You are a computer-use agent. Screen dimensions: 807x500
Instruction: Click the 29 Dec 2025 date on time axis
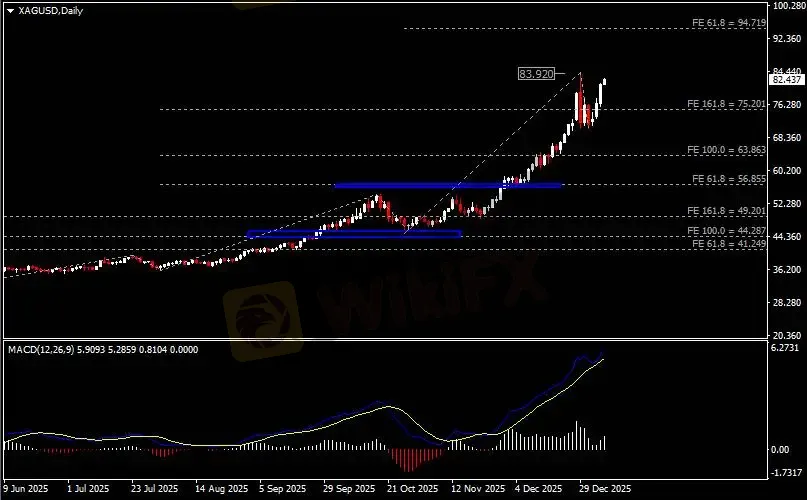pyautogui.click(x=603, y=490)
